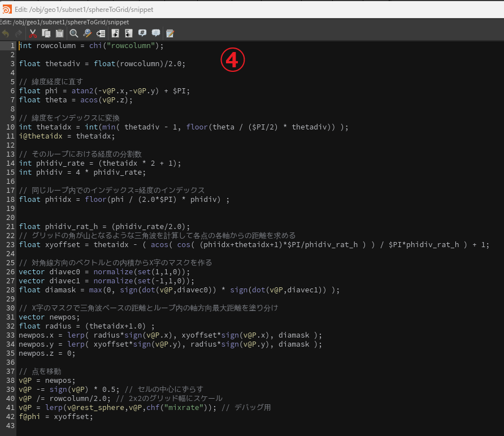Open Go to Line icon
The image size is (504, 436).
(101, 33)
